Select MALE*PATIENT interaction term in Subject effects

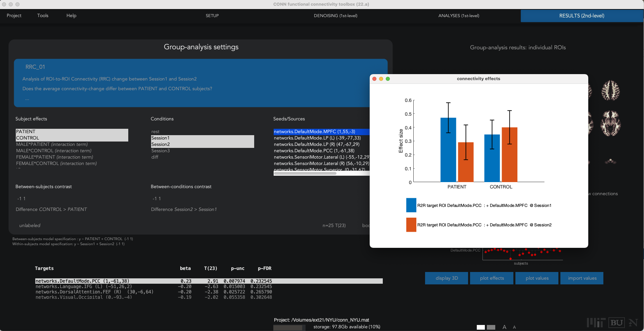(52, 145)
